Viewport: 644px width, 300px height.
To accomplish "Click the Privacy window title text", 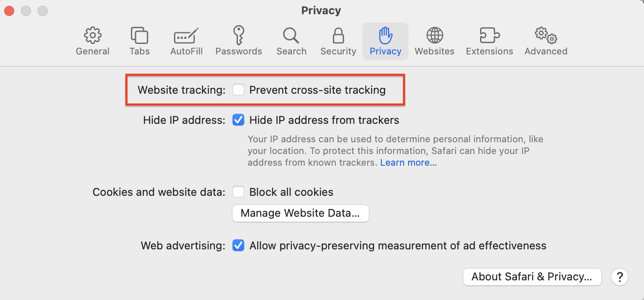I will [321, 10].
